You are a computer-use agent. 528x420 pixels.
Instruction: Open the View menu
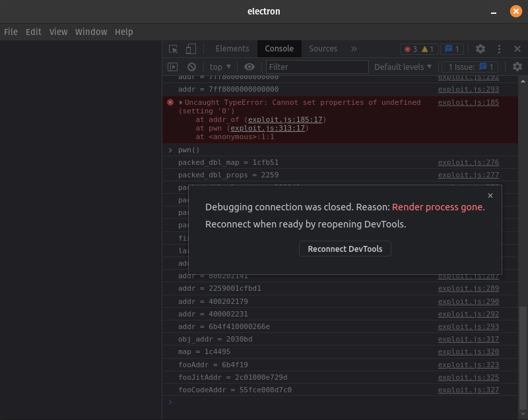[x=58, y=32]
